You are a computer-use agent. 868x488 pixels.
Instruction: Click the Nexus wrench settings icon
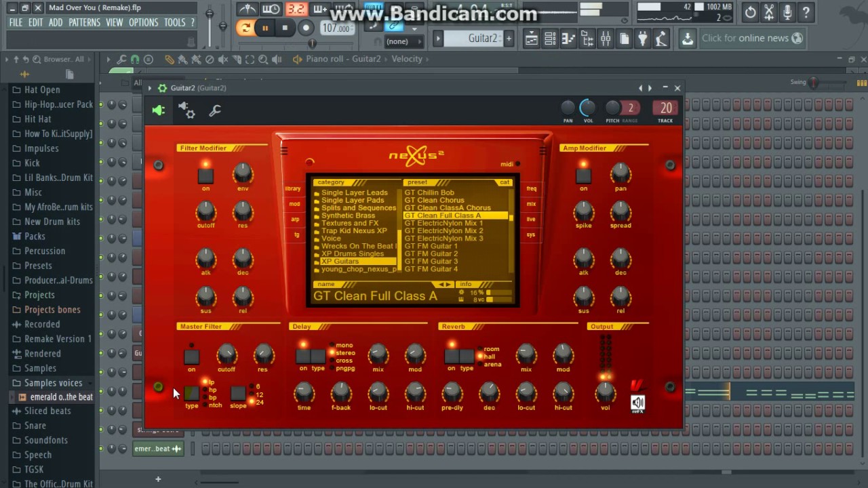[x=215, y=110]
